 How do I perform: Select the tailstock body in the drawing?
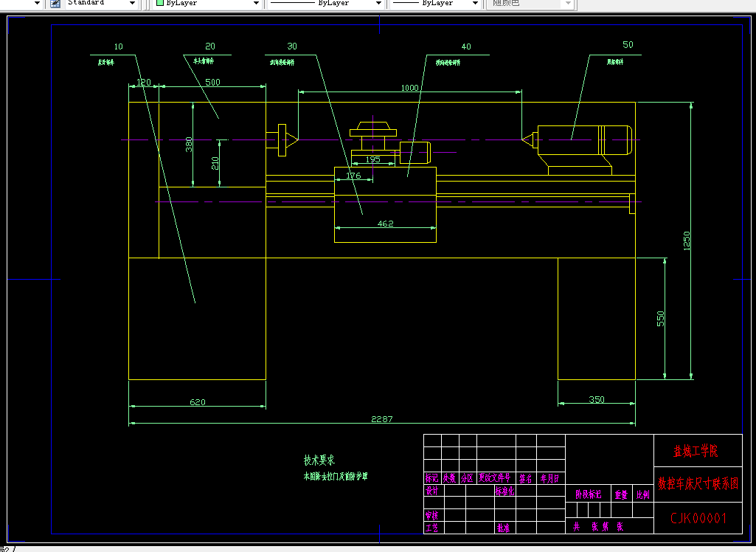[584, 140]
